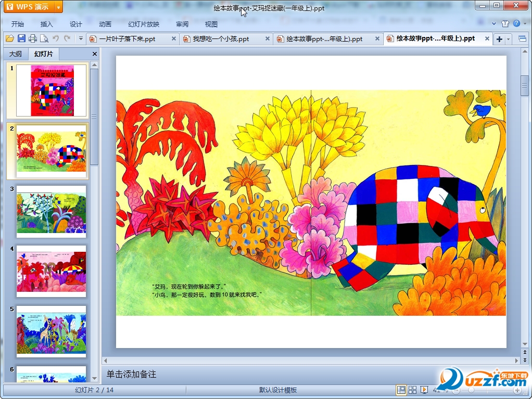Zoom out with the minus button

tap(456, 391)
